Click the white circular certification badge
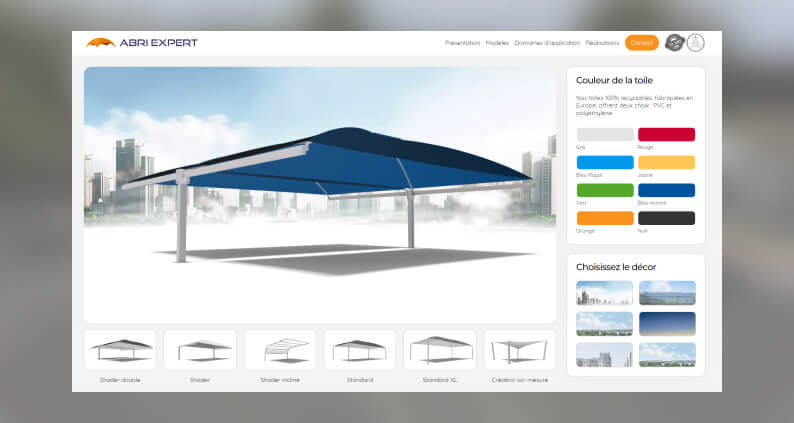 pyautogui.click(x=695, y=43)
